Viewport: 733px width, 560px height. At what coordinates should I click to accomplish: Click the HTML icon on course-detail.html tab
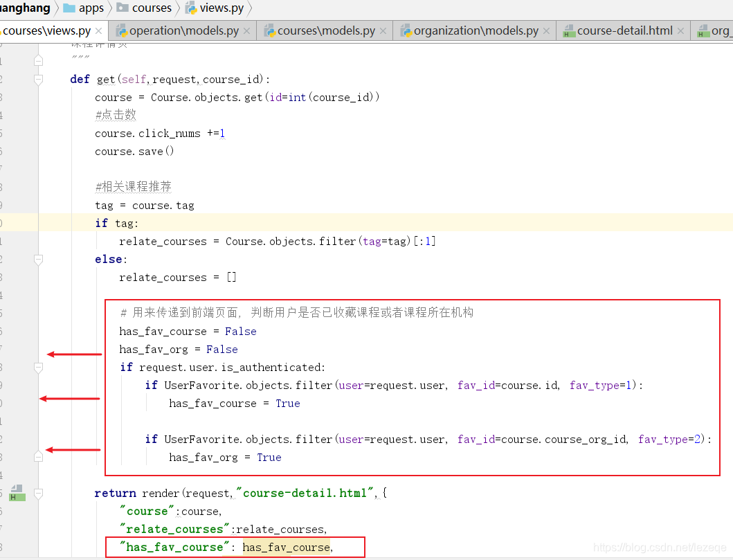pos(568,30)
